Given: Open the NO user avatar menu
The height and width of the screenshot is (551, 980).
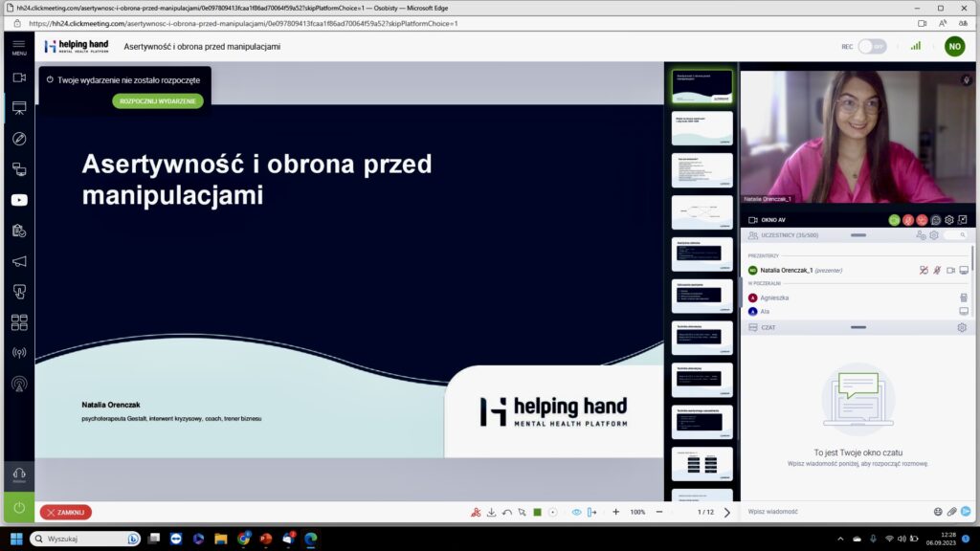Looking at the screenshot, I should [954, 46].
